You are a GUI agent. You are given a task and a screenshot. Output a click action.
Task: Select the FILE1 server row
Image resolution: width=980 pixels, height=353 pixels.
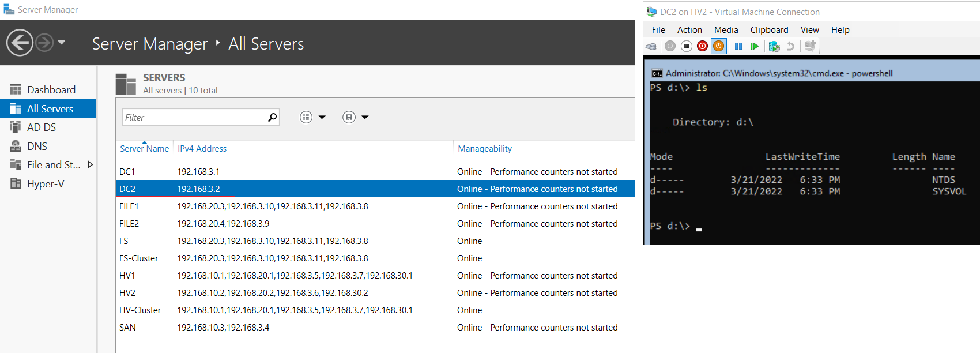tap(375, 206)
